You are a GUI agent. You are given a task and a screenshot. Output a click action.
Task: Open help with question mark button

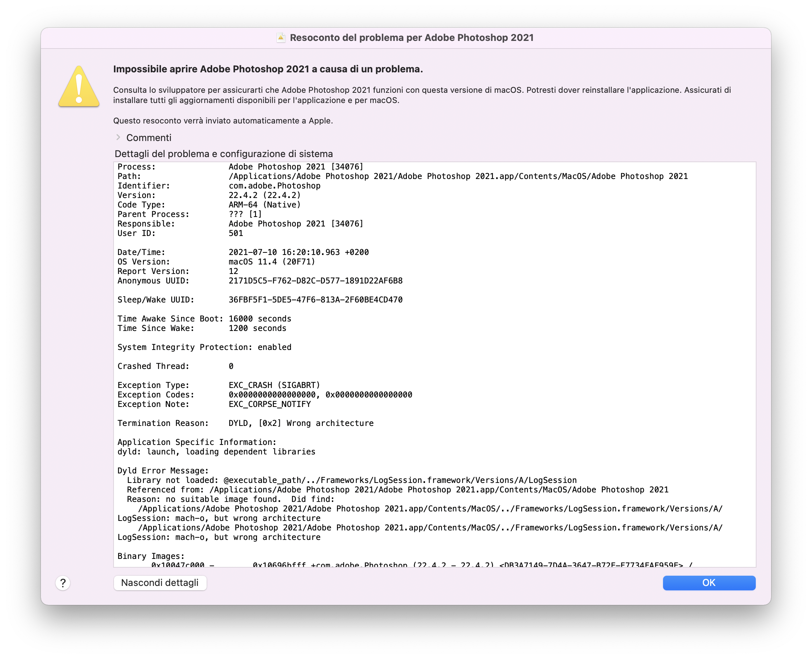point(63,582)
